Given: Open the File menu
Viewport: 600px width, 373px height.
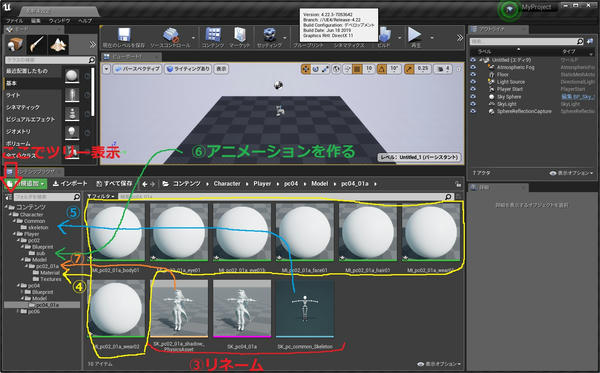Looking at the screenshot, I should pyautogui.click(x=14, y=21).
